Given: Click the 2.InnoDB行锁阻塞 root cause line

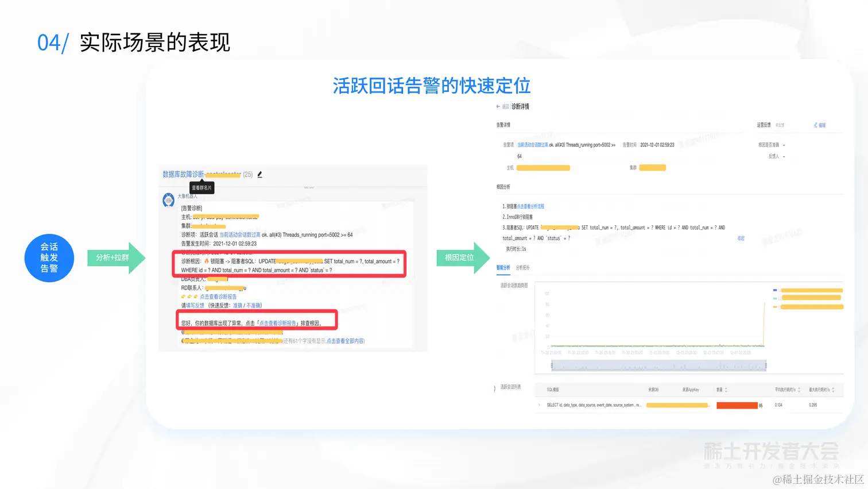Looking at the screenshot, I should coord(518,217).
